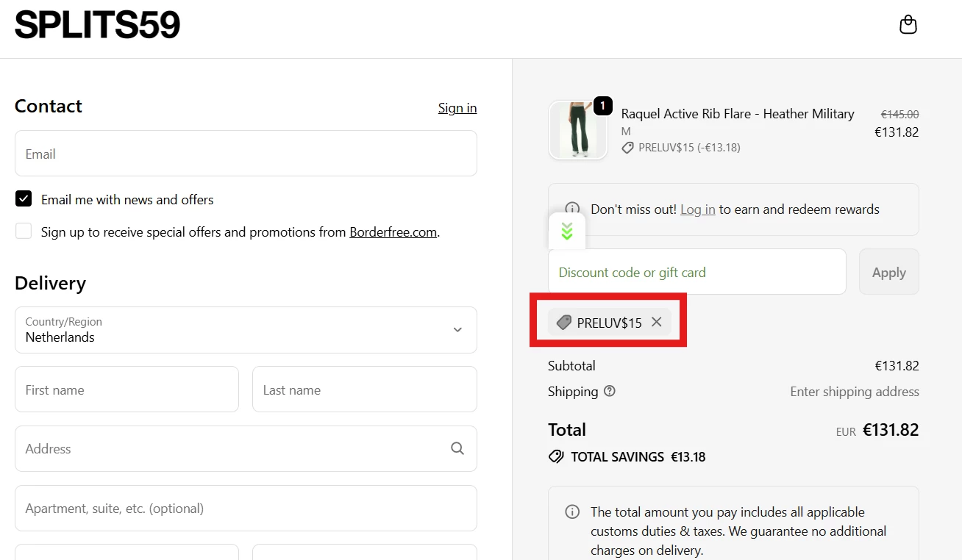This screenshot has height=560, width=962.
Task: Click the info icon beside rewards message
Action: point(571,209)
